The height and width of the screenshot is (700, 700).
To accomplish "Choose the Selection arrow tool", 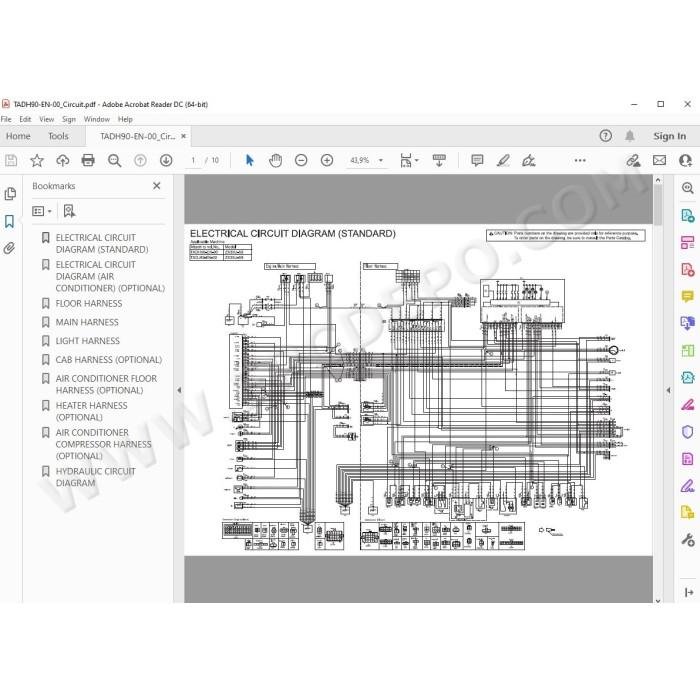I will [x=250, y=160].
